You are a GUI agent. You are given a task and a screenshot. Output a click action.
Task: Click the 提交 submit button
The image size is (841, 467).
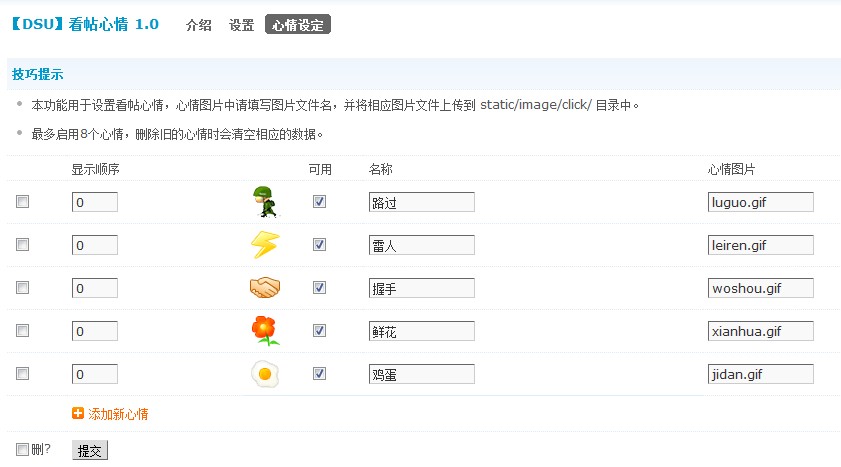pos(90,450)
